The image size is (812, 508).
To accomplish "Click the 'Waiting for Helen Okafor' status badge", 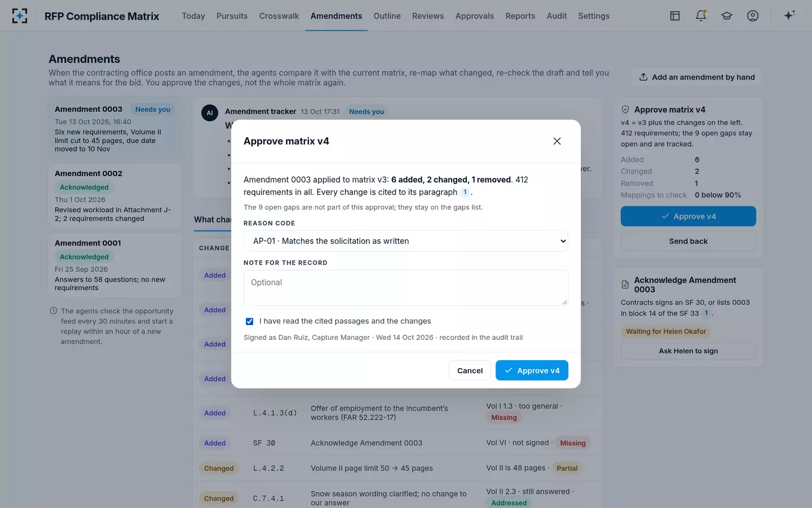I will (665, 331).
